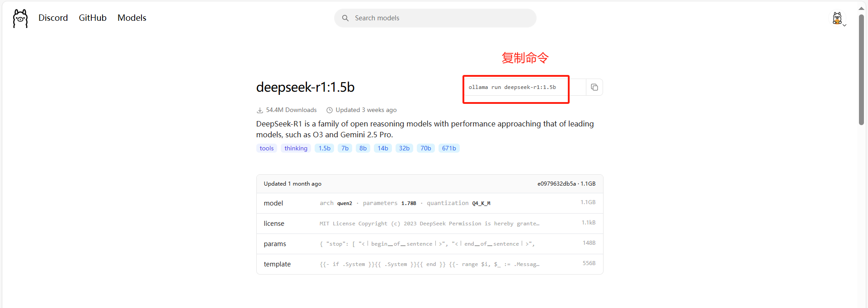Select the 1.5b size tag
The height and width of the screenshot is (308, 868).
(324, 148)
